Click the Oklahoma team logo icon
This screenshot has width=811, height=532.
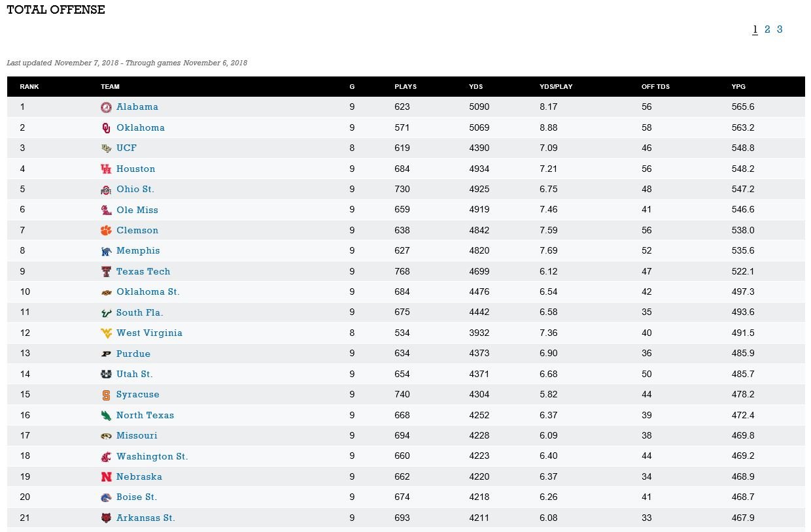106,128
